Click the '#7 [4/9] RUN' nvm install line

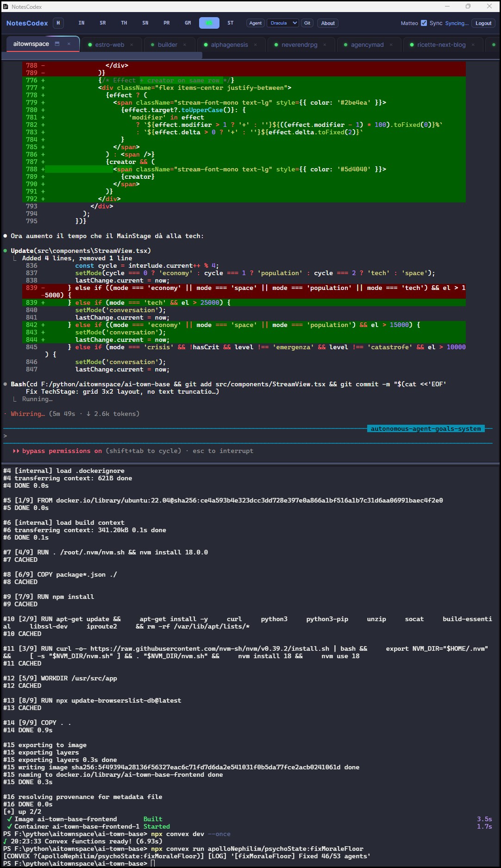click(x=106, y=552)
